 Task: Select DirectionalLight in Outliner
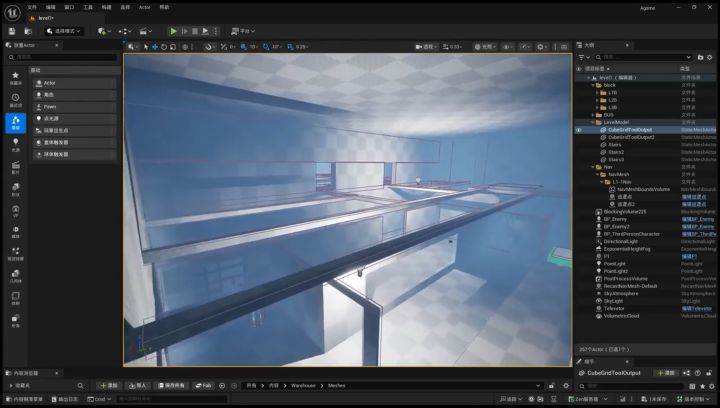click(621, 241)
